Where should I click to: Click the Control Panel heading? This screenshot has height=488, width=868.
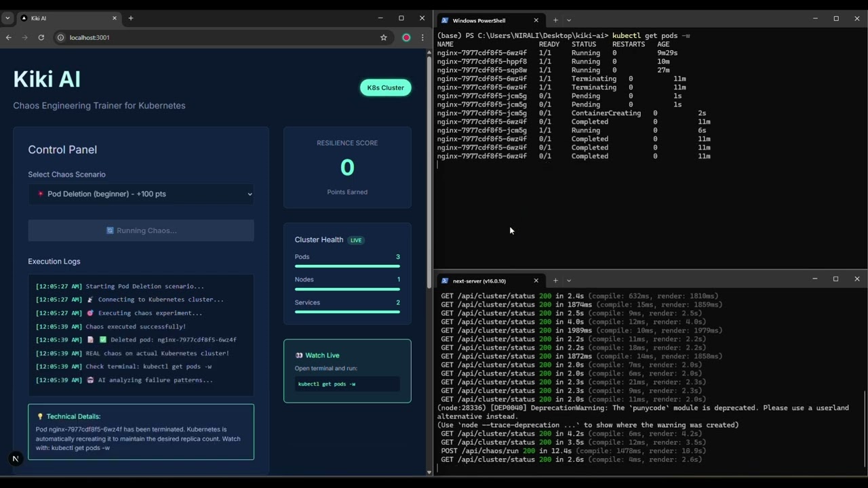point(62,150)
